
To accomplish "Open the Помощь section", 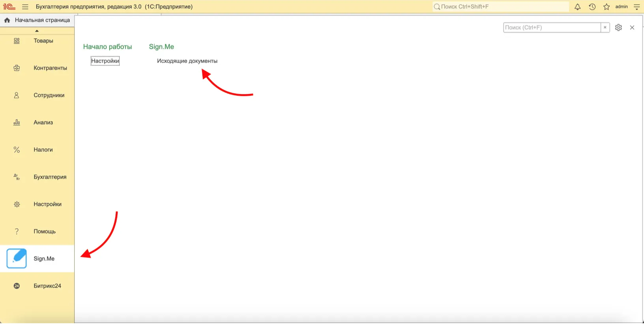I will pos(45,231).
